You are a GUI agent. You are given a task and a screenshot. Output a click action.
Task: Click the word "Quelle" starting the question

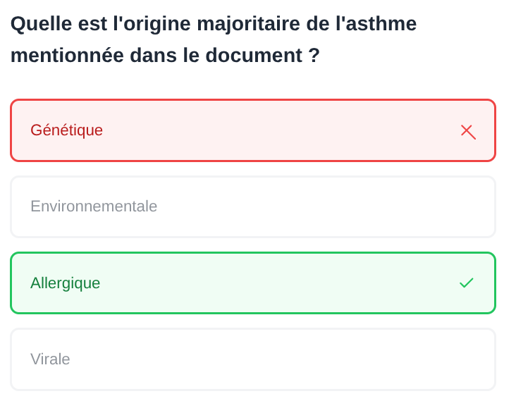pyautogui.click(x=40, y=24)
